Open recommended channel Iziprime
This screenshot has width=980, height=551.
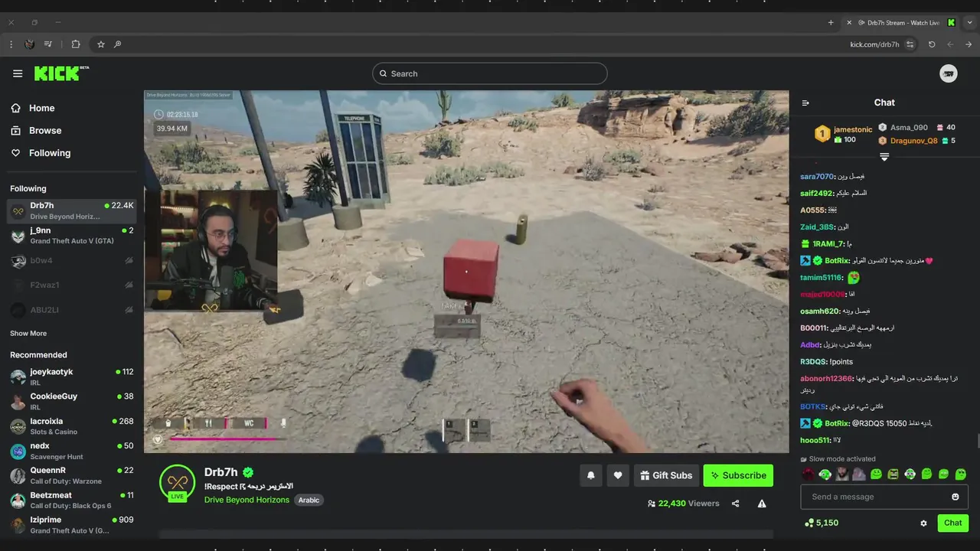tap(72, 525)
